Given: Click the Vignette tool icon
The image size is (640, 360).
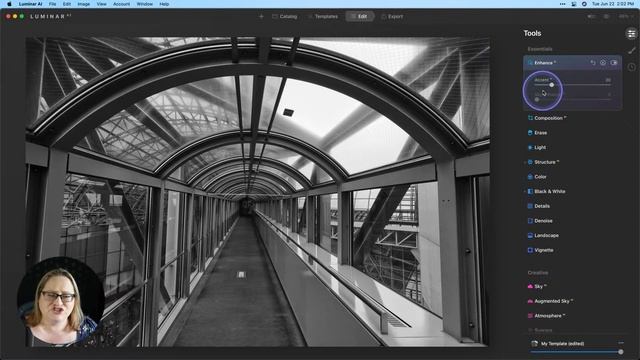Looking at the screenshot, I should pyautogui.click(x=530, y=250).
